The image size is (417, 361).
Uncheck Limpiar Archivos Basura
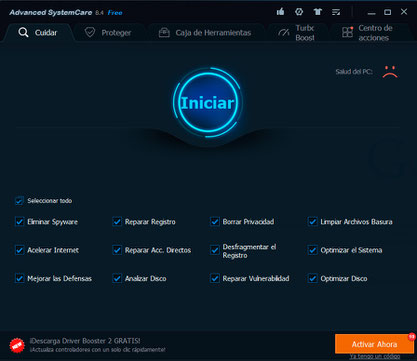pos(312,222)
